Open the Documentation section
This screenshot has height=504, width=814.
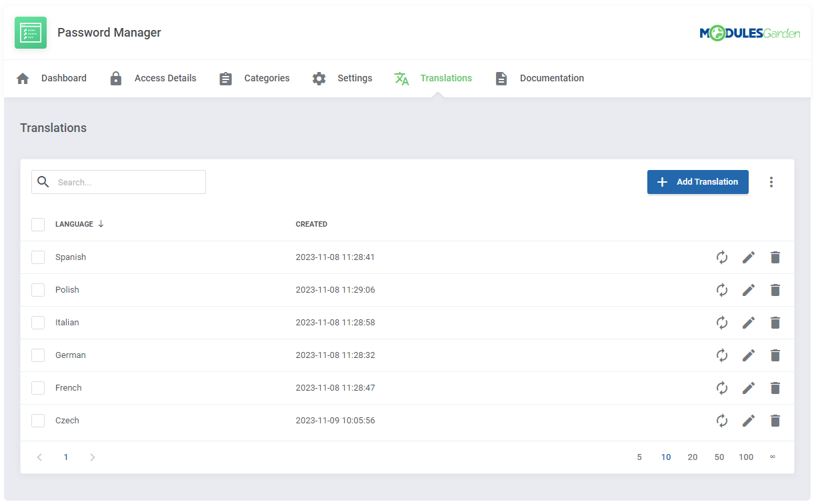tap(551, 78)
